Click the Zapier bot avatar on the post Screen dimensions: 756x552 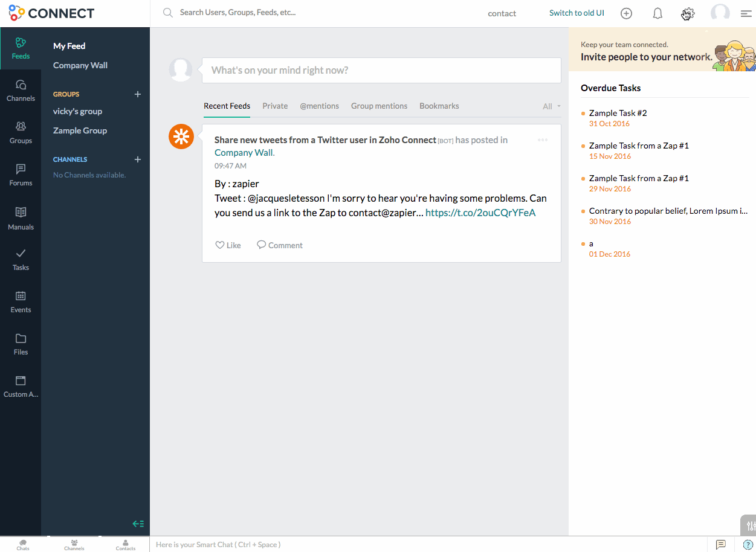click(181, 137)
